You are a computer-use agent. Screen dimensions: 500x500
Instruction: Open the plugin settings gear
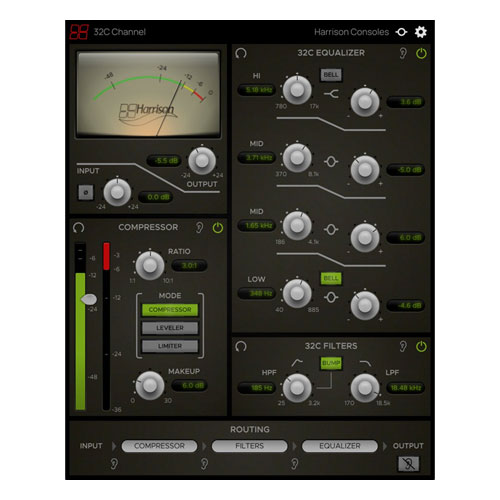[421, 32]
